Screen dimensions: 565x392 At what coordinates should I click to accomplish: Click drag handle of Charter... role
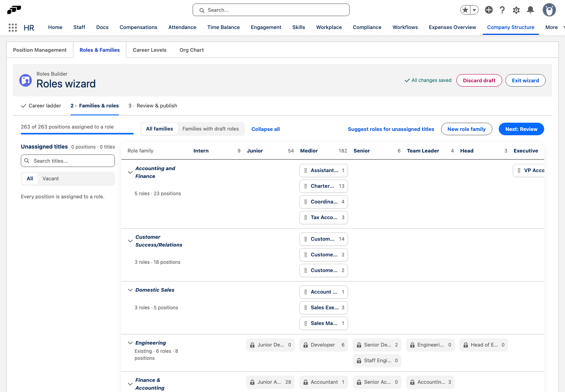[x=306, y=186]
